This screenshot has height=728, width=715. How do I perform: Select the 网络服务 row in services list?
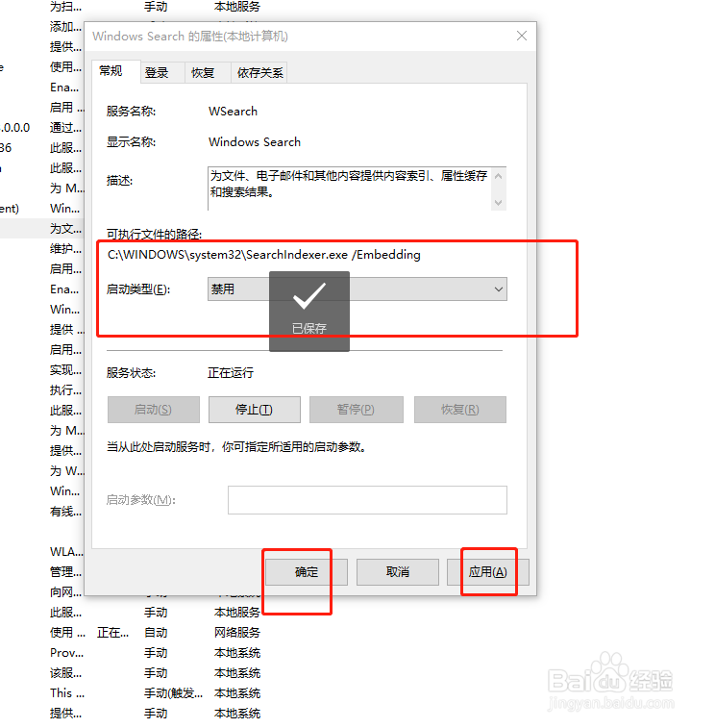237,633
